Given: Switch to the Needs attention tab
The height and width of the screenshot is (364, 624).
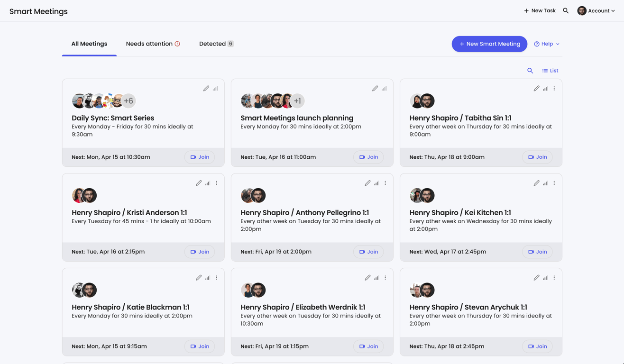Looking at the screenshot, I should [x=150, y=43].
